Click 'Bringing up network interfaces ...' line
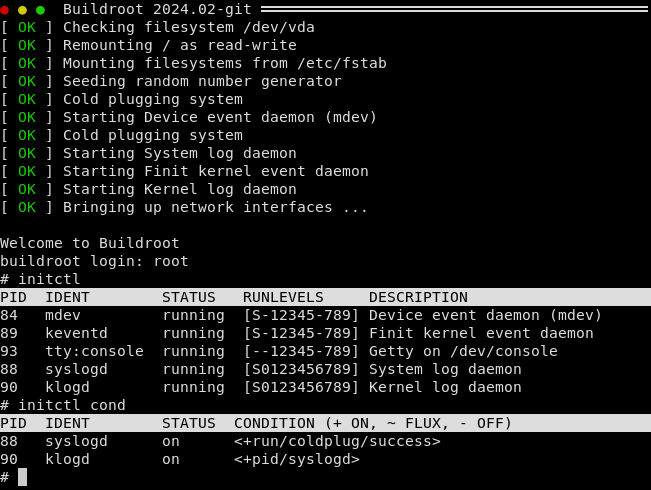651x490 pixels. pyautogui.click(x=215, y=207)
